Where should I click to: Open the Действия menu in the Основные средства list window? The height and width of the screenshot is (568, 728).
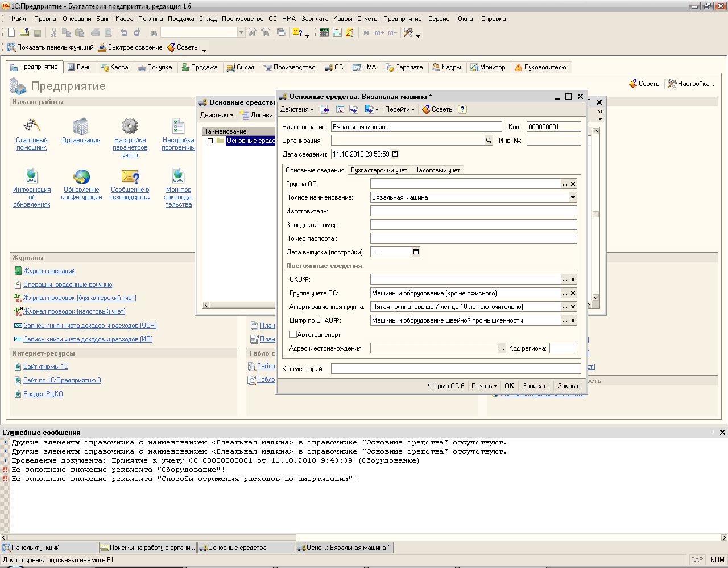click(x=216, y=115)
